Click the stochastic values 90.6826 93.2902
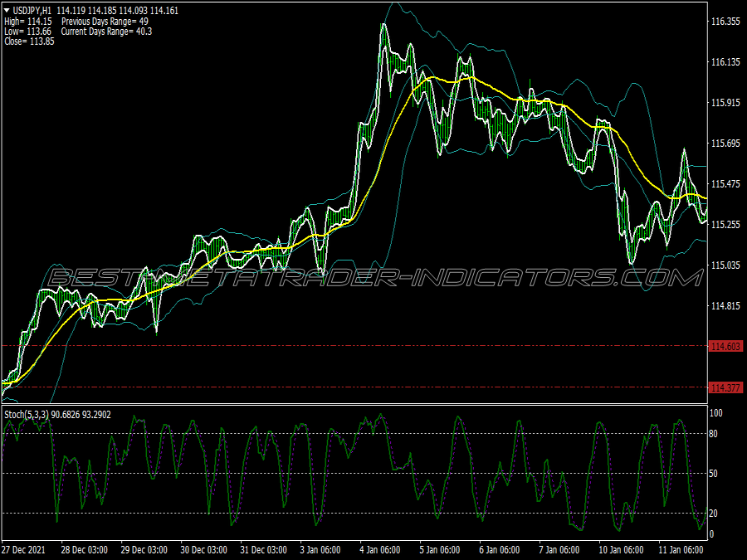This screenshot has height=560, width=747. [x=81, y=415]
